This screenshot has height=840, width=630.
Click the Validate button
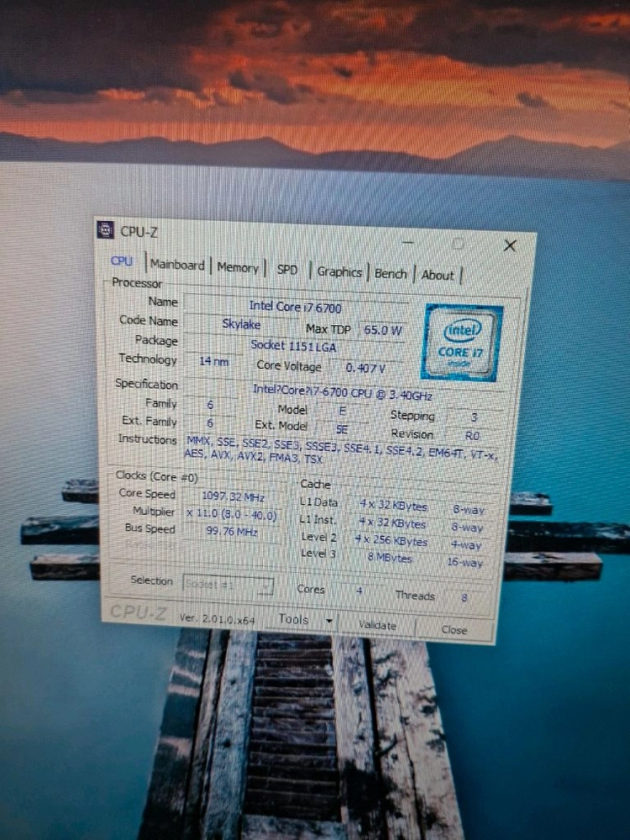377,625
